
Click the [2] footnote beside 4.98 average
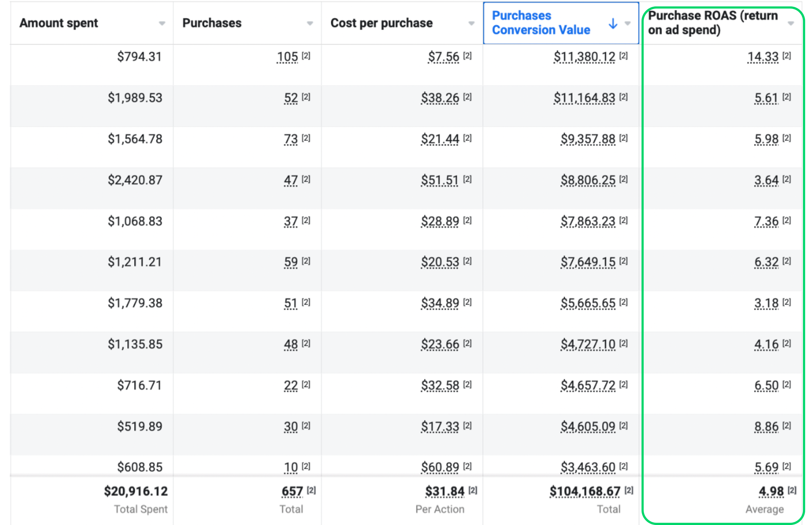792,490
